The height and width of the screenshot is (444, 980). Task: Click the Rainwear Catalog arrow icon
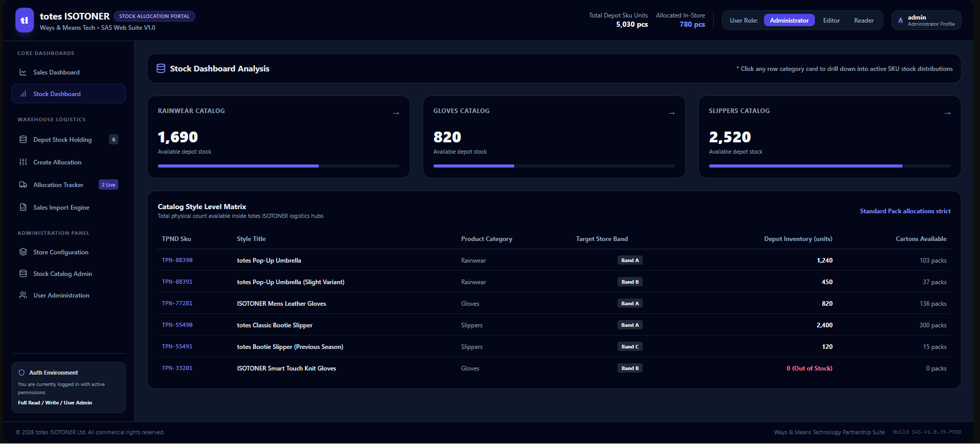(x=396, y=113)
